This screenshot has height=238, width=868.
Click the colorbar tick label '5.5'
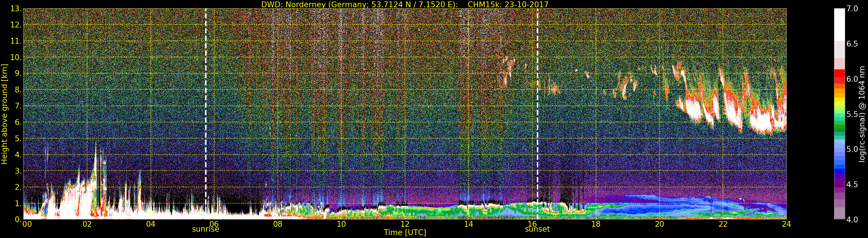(x=852, y=114)
